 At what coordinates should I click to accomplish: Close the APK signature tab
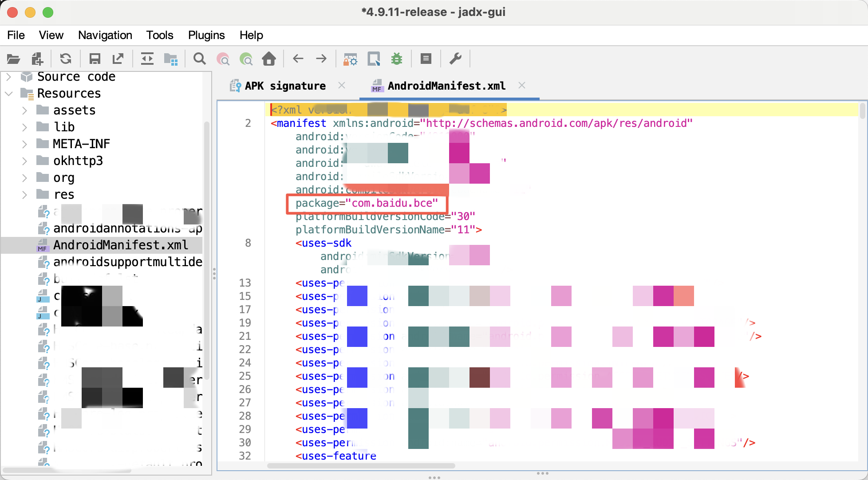point(342,85)
